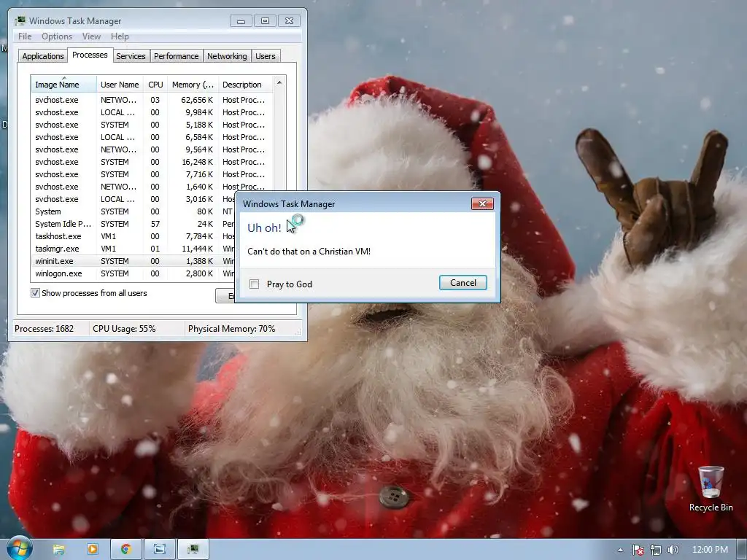Open Action Center flag tray icon
This screenshot has height=560, width=747.
click(x=638, y=550)
